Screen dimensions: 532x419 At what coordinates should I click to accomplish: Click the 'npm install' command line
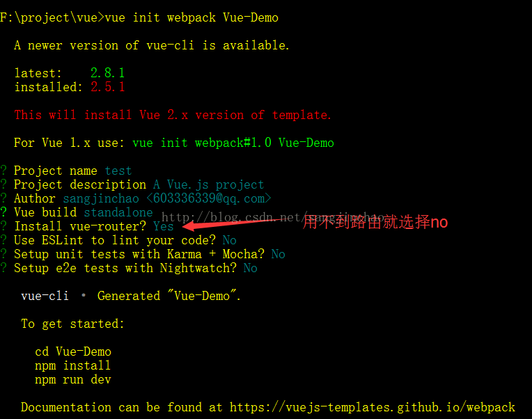click(73, 365)
